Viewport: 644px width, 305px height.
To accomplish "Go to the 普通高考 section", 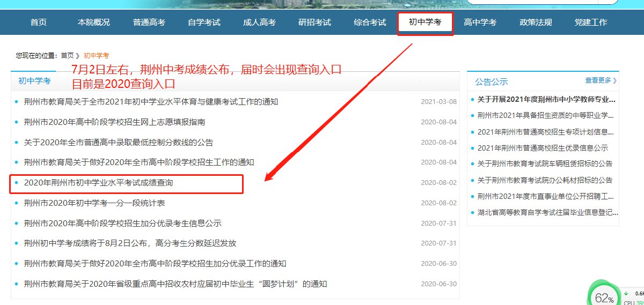I will tap(149, 23).
